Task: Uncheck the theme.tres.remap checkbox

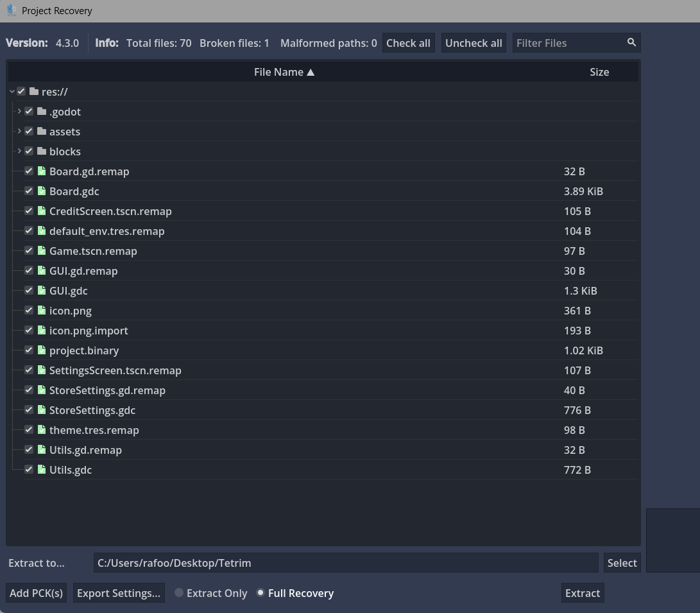Action: 29,430
